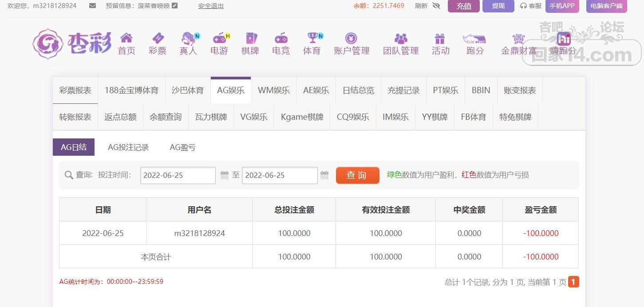Select the AG投注记录 sub-tab

pos(128,147)
